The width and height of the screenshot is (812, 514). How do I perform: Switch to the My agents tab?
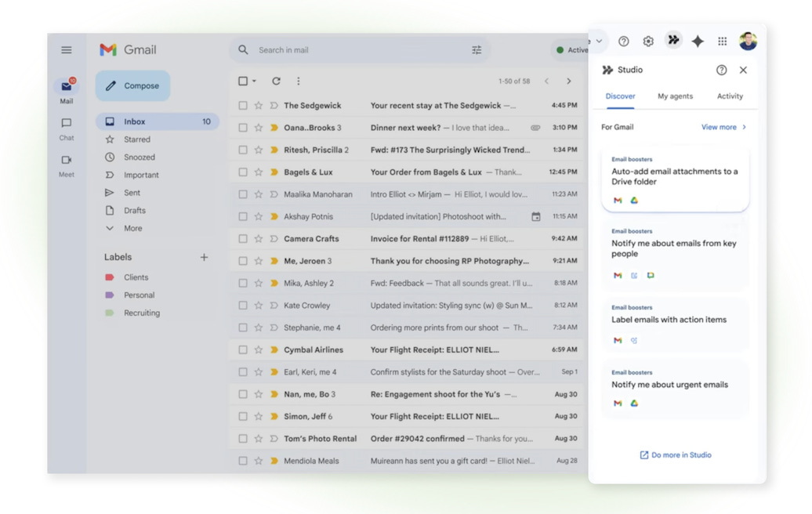click(675, 96)
